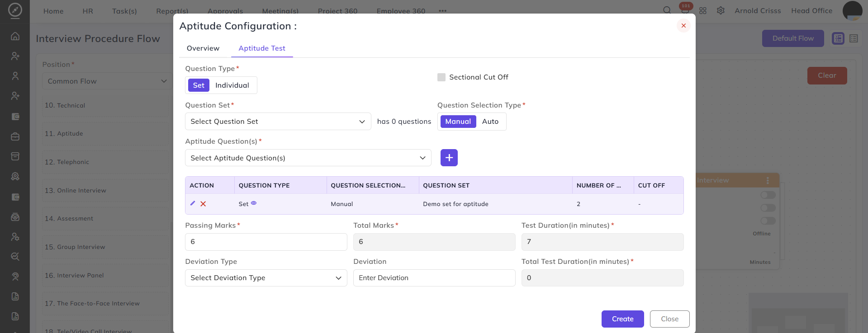Edit the Demo set row with pencil
Viewport: 868px width, 333px height.
[193, 203]
